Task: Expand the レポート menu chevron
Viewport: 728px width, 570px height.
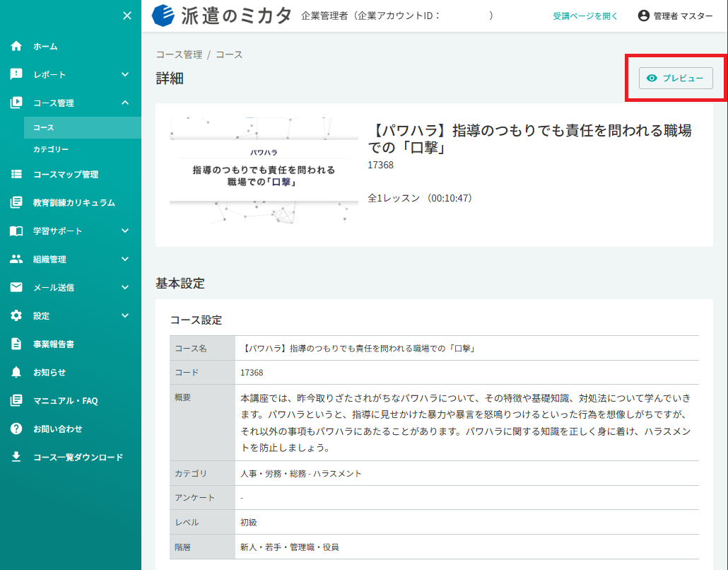Action: click(125, 74)
